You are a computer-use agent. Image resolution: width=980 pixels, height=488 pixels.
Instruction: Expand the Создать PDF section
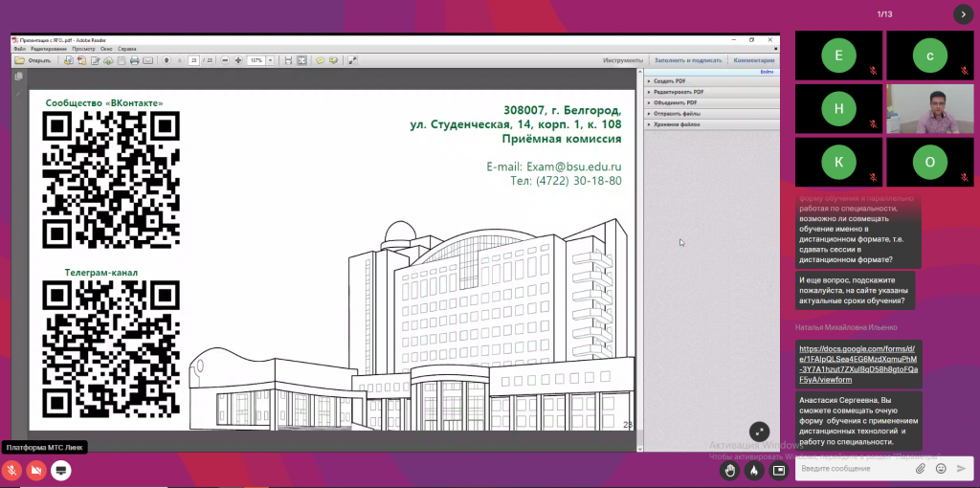pyautogui.click(x=712, y=81)
